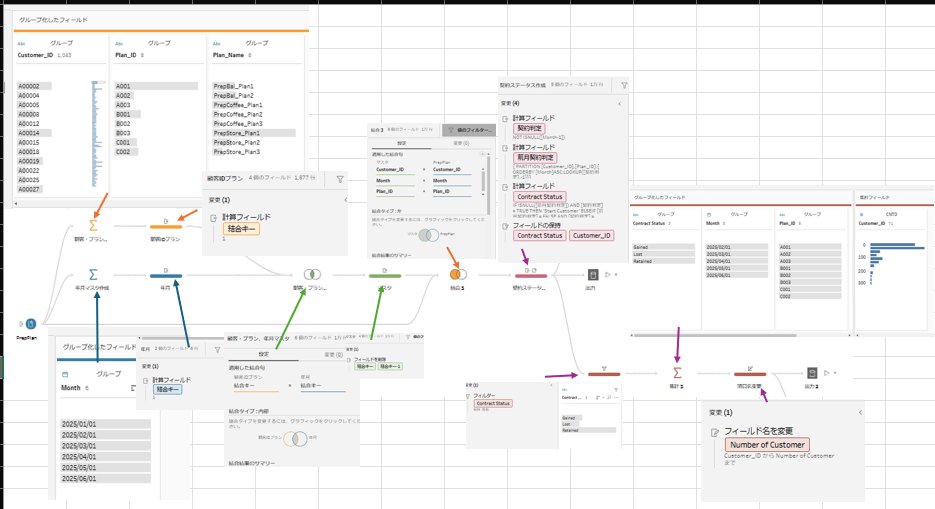Viewport: 935px width, 509px height.
Task: Open the 変更 (0) tab in 顧客・プラン、年月マスタ join
Action: pos(333,354)
